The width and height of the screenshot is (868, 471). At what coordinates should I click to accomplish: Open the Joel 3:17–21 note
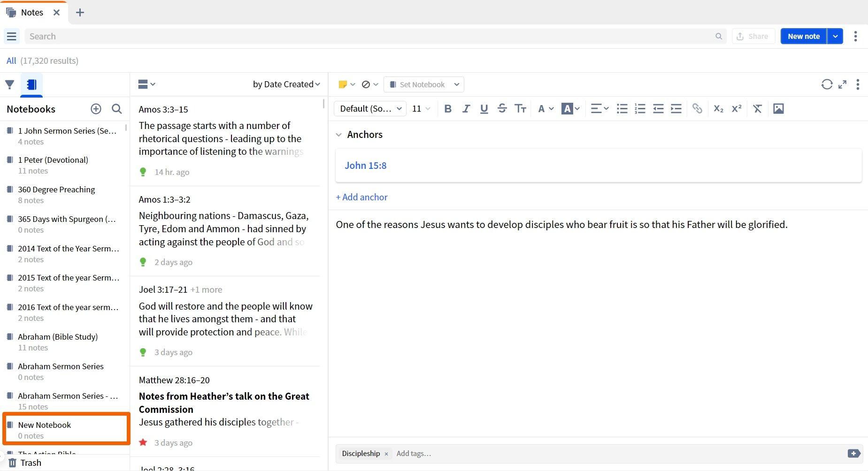(x=225, y=321)
